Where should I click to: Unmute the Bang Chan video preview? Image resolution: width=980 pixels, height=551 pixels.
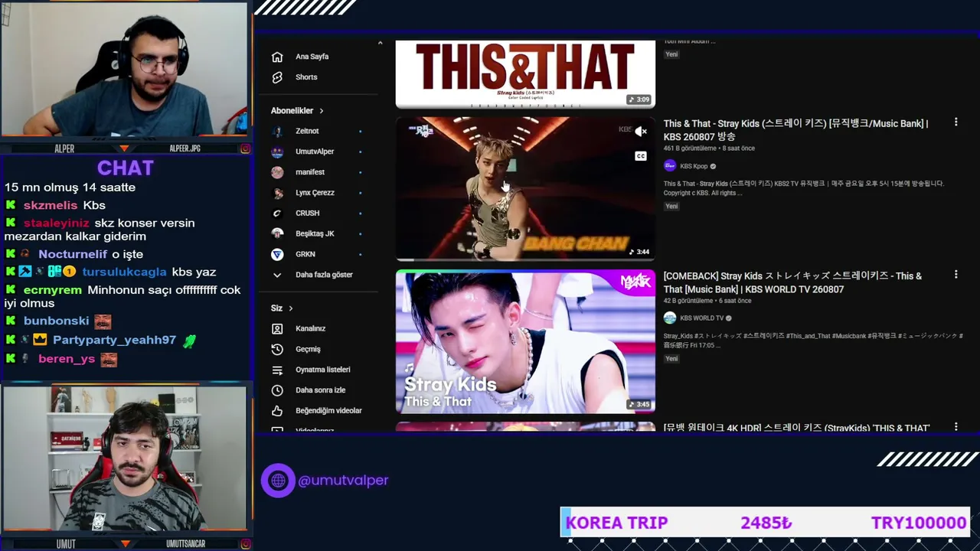click(x=641, y=132)
